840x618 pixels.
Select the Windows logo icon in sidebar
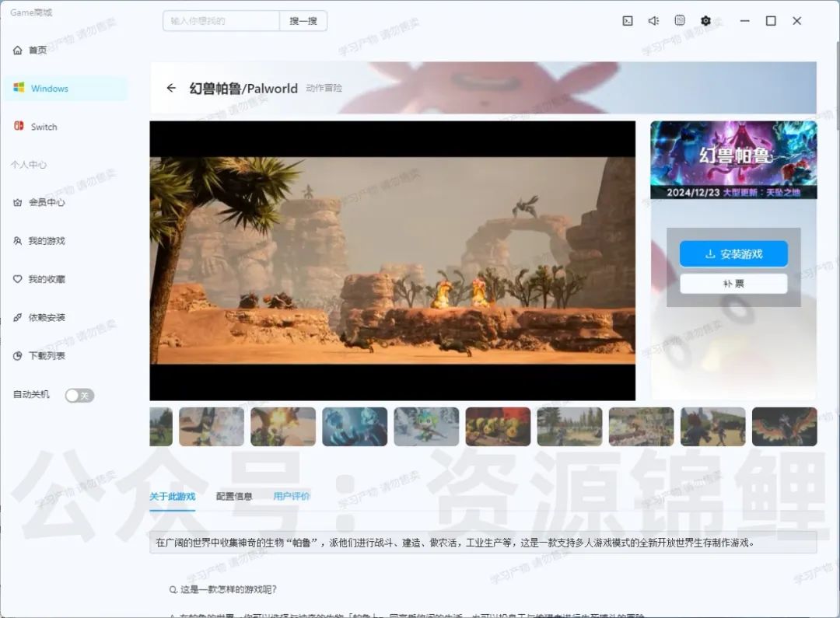[19, 88]
